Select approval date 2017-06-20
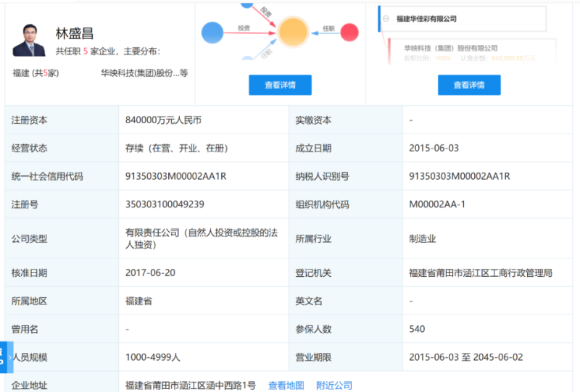Viewport: 580px width, 392px height. click(150, 272)
